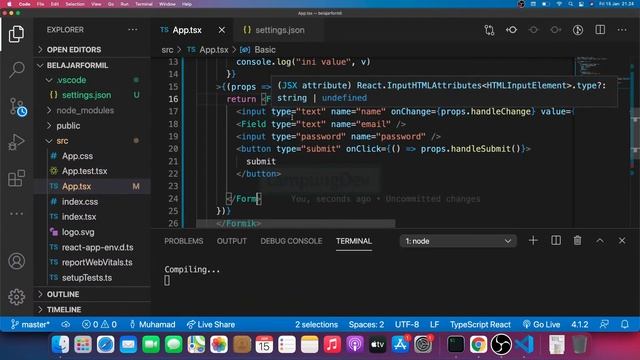640x360 pixels.
Task: Click the open changes compare icon
Action: pos(489,30)
